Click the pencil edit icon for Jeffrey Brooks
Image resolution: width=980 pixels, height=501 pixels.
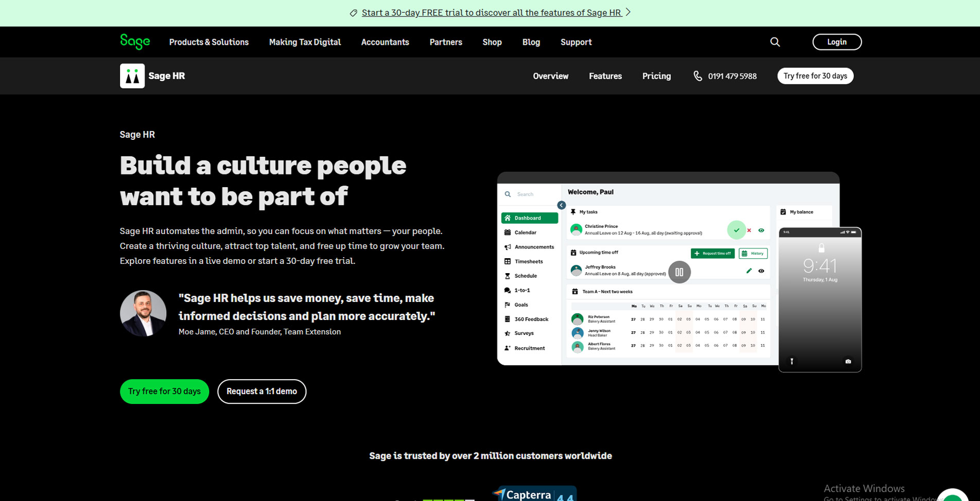[749, 271]
